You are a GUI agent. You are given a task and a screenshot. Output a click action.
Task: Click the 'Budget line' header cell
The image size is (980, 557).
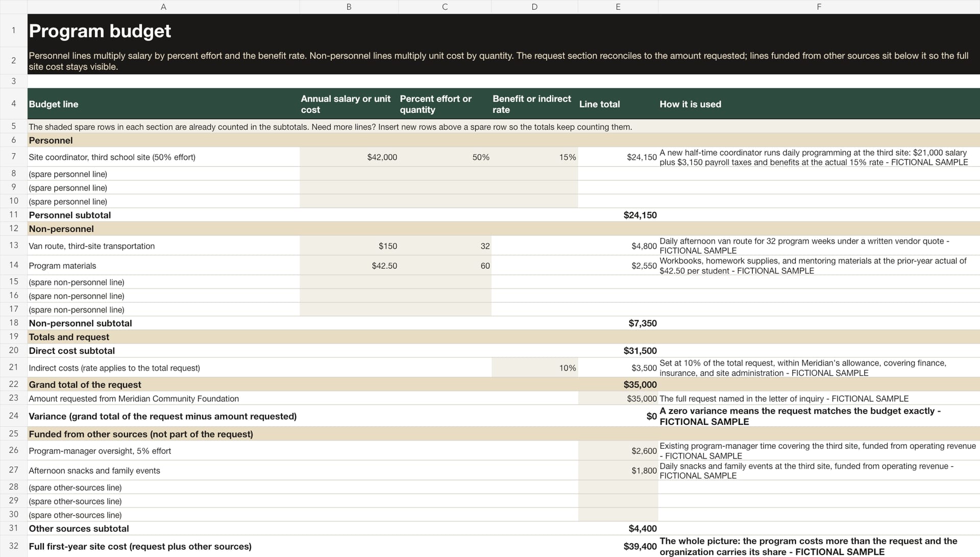coord(163,104)
